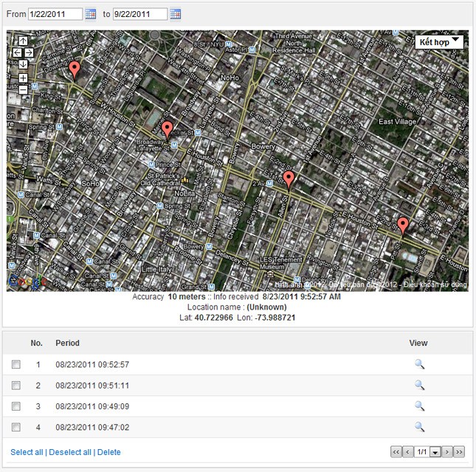Open the page number 1/1 dropdown

pyautogui.click(x=435, y=452)
